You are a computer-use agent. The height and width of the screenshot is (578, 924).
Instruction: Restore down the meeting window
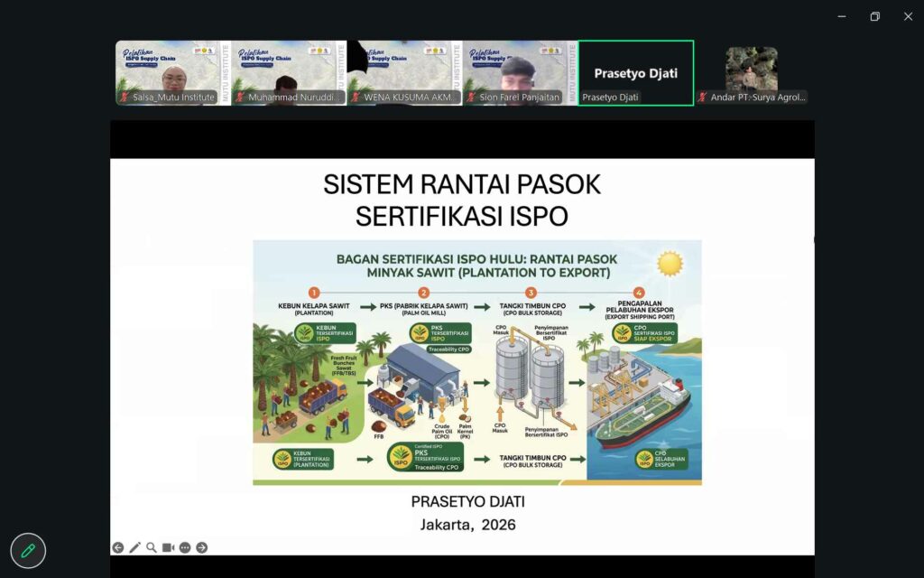click(x=875, y=16)
